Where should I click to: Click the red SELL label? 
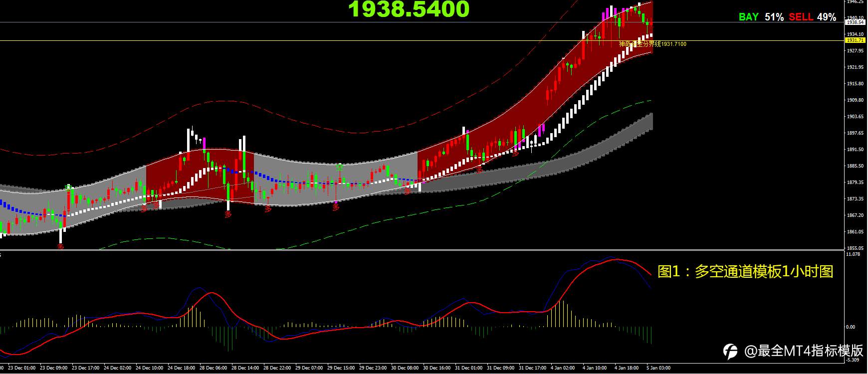pos(801,17)
